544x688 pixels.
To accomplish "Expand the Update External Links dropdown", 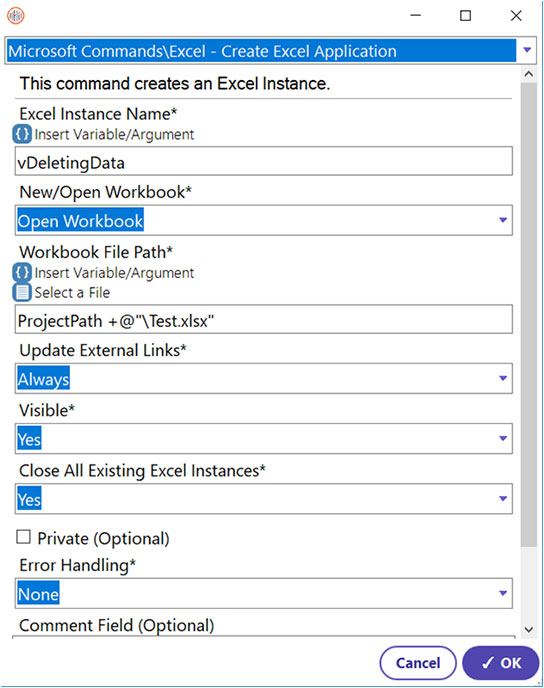I will tap(503, 378).
